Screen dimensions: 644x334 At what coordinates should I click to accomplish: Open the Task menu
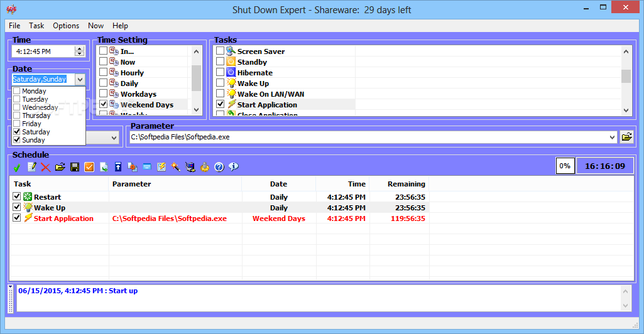pos(36,26)
